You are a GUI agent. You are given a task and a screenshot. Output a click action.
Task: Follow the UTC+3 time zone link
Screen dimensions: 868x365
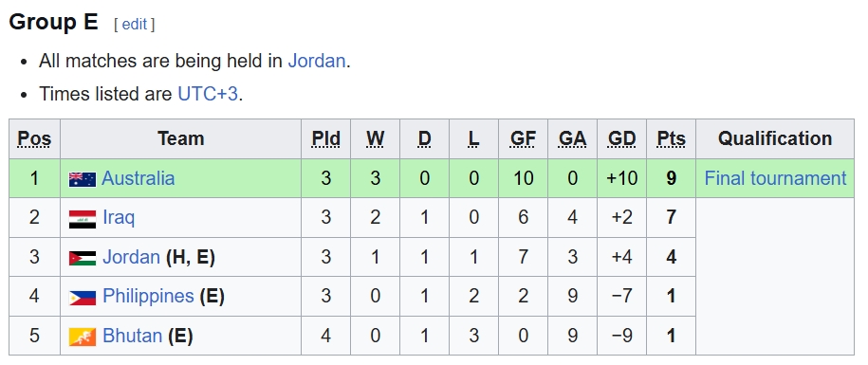208,94
